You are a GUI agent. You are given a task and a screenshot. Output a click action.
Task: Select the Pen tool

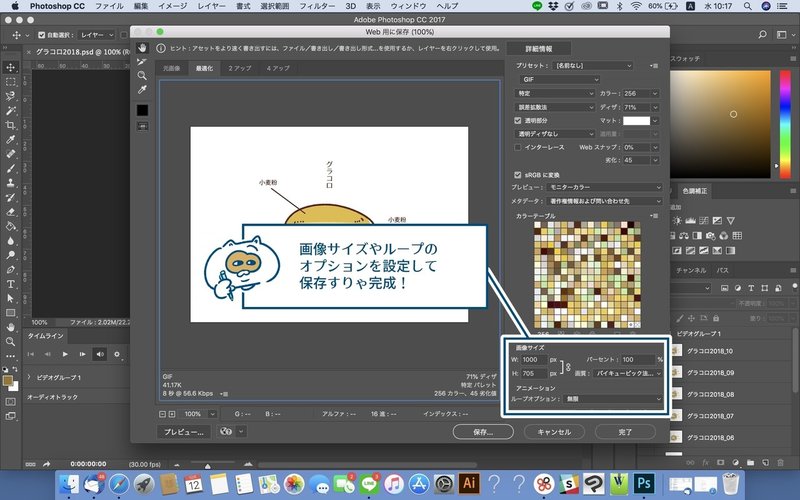pos(10,269)
